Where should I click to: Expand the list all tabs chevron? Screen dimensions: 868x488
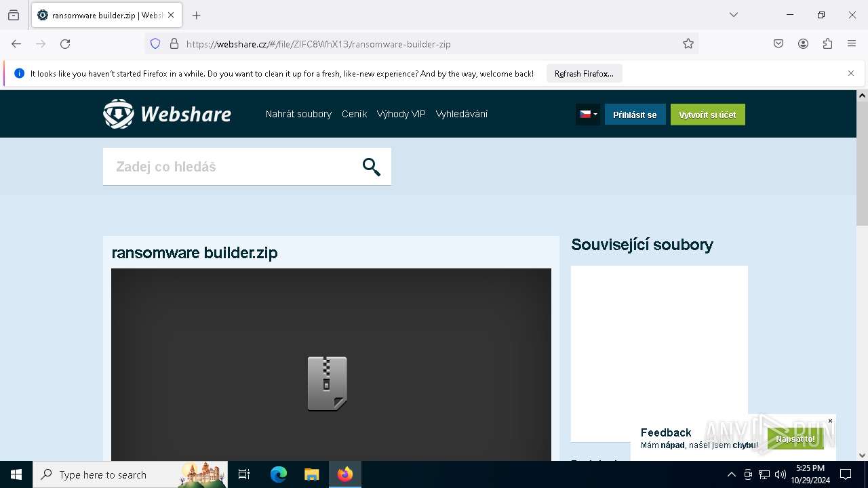[734, 15]
